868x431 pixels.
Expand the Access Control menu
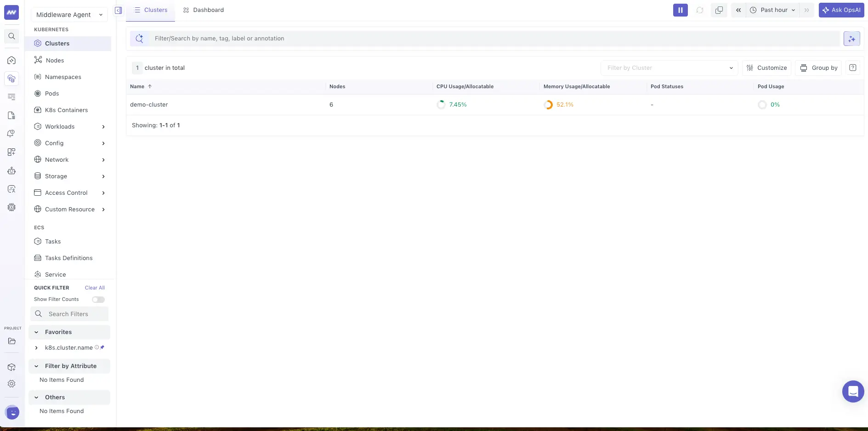pos(70,193)
